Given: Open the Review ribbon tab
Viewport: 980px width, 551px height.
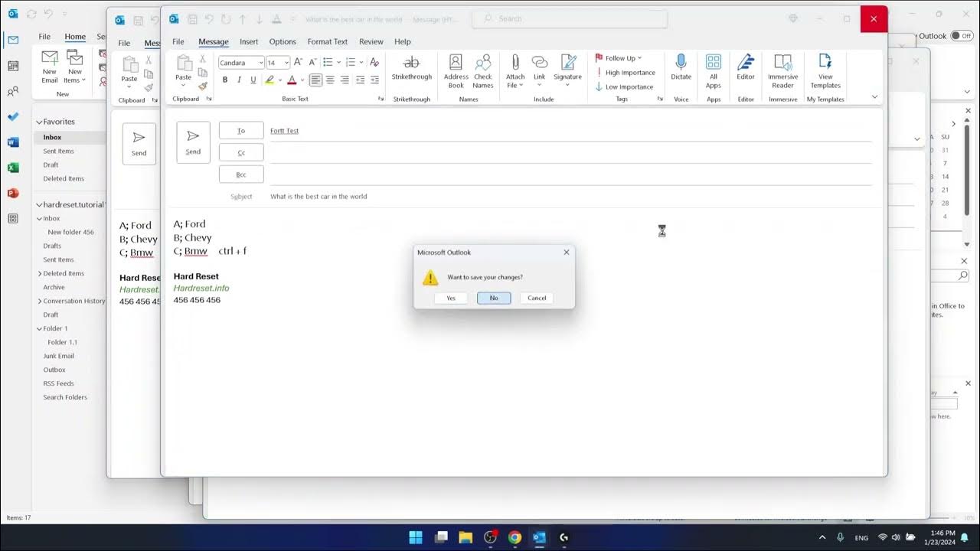Looking at the screenshot, I should tap(371, 41).
